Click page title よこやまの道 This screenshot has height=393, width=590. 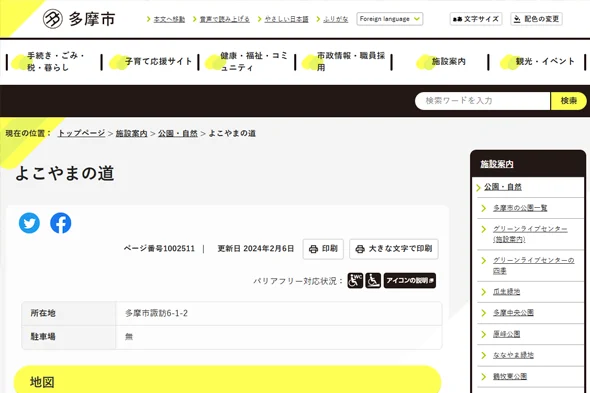[65, 174]
